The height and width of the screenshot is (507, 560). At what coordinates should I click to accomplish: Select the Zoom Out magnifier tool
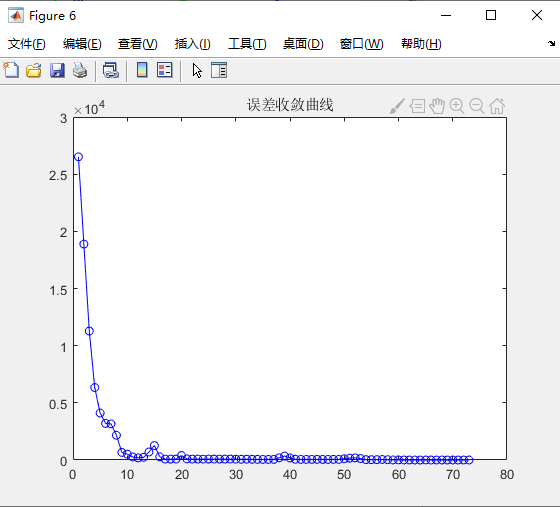(477, 106)
